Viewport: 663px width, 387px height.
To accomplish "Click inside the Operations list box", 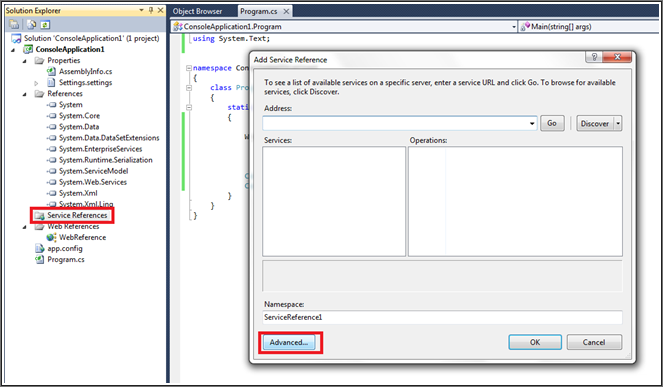I will tap(515, 201).
